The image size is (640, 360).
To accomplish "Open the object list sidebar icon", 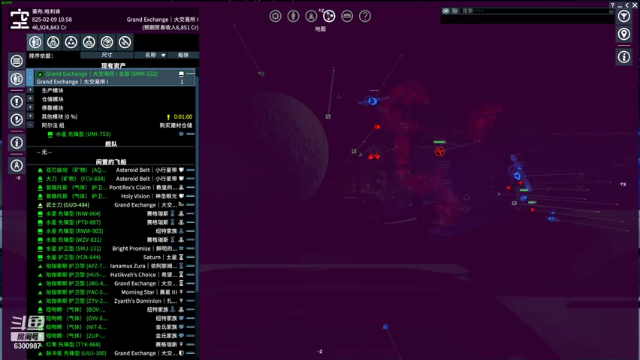I will 16,61.
